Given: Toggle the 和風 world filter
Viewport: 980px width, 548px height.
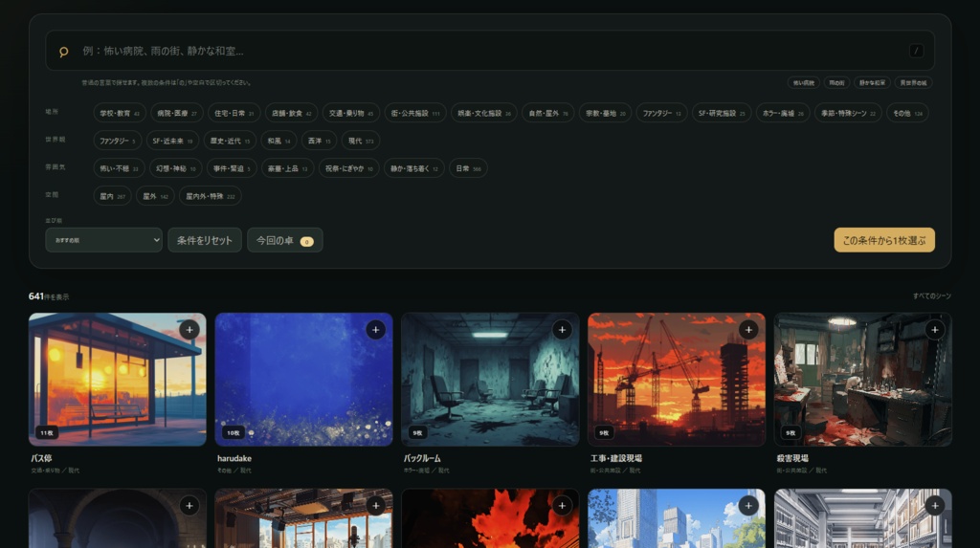Looking at the screenshot, I should coord(278,141).
